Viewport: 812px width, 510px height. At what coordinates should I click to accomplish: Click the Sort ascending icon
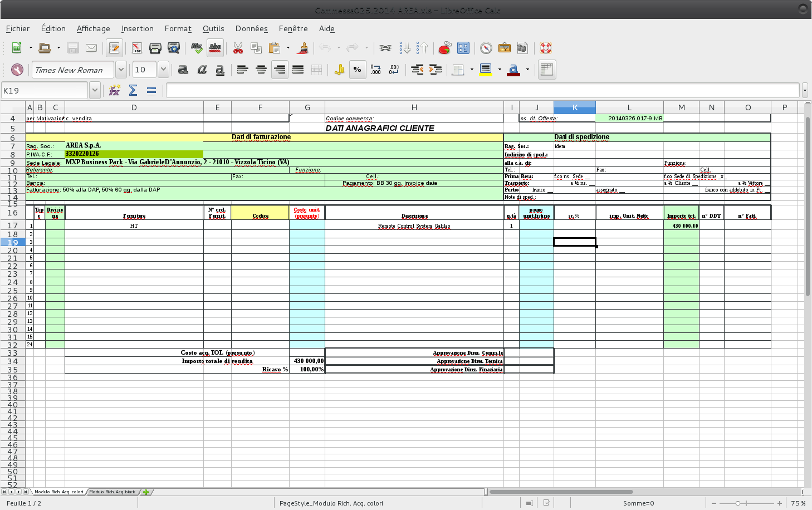pos(405,48)
